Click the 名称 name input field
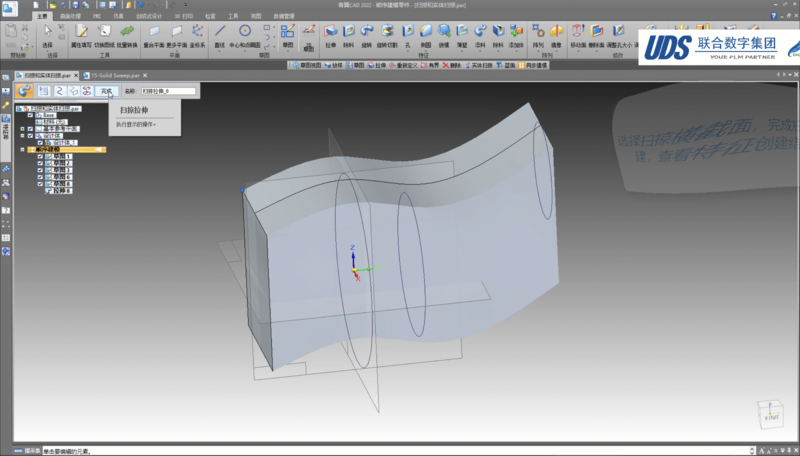Screen dimensions: 800x456 168,91
